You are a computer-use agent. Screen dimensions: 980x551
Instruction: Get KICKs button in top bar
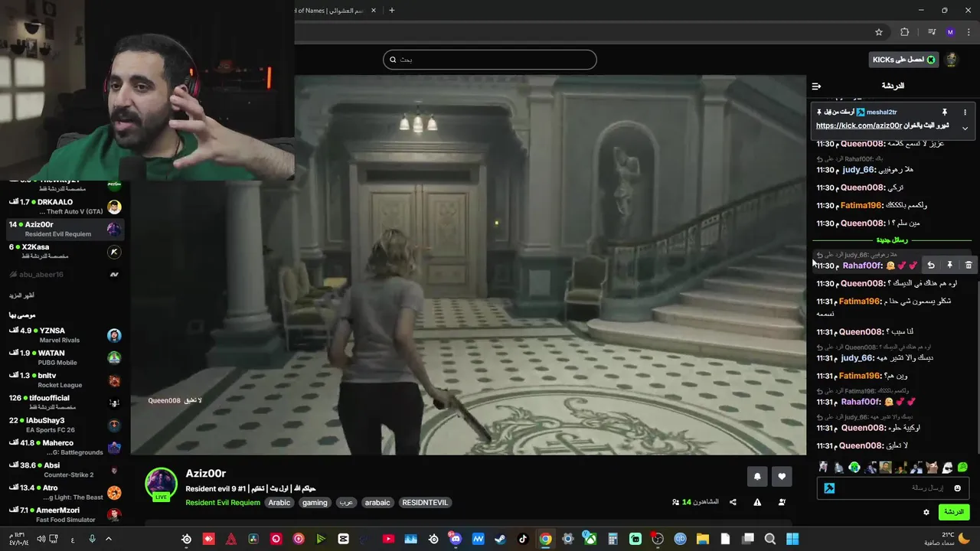[903, 60]
